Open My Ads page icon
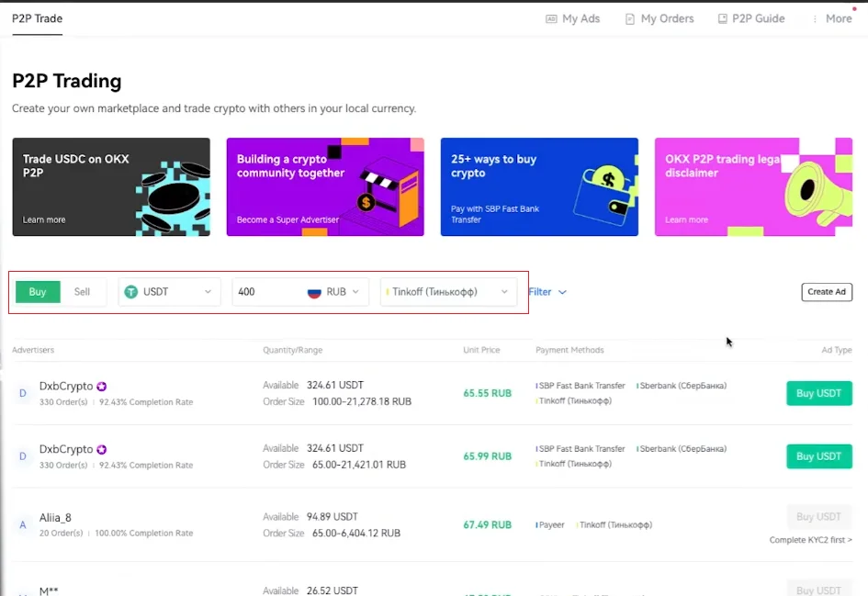 [551, 18]
